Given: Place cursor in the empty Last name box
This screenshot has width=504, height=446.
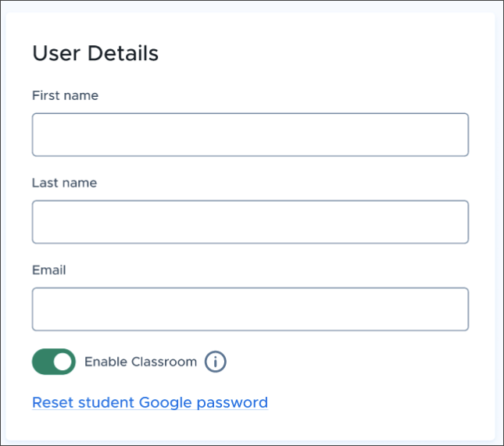Looking at the screenshot, I should pos(250,222).
